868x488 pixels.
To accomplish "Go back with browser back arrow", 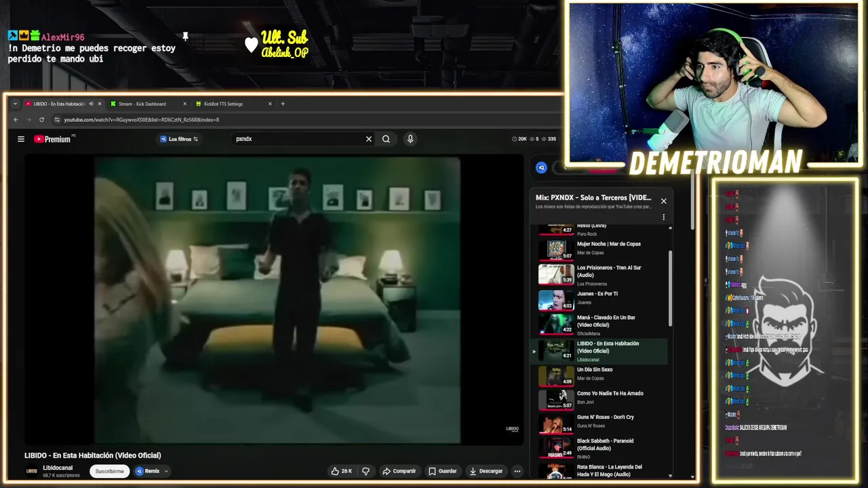I will [16, 120].
